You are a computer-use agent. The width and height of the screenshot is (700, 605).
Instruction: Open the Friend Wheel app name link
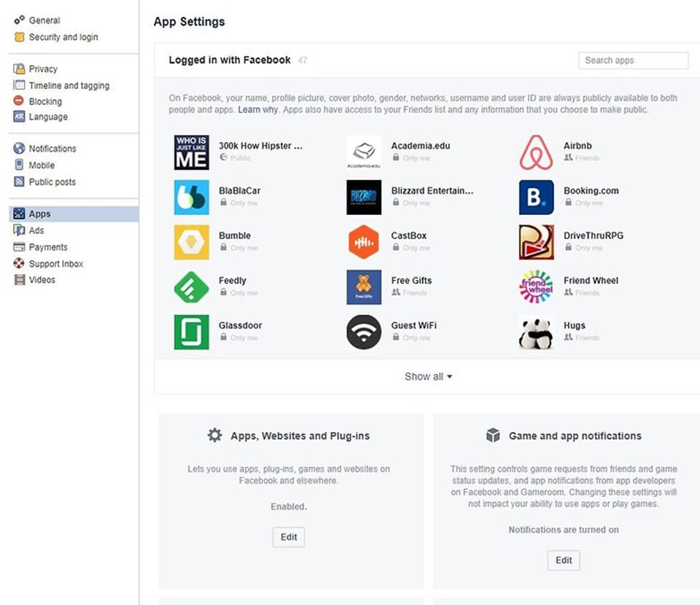[591, 280]
